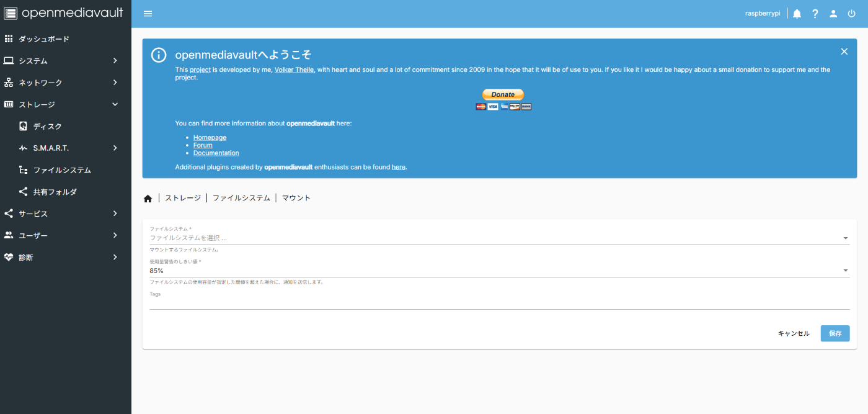Click the 保存 button
This screenshot has width=868, height=414.
click(835, 333)
